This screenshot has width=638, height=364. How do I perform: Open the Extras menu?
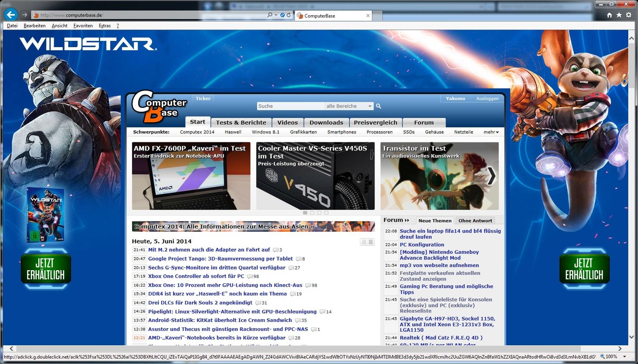click(x=104, y=26)
